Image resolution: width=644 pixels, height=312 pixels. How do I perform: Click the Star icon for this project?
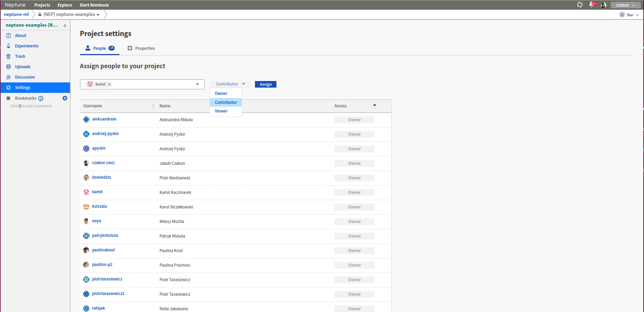[x=622, y=15]
